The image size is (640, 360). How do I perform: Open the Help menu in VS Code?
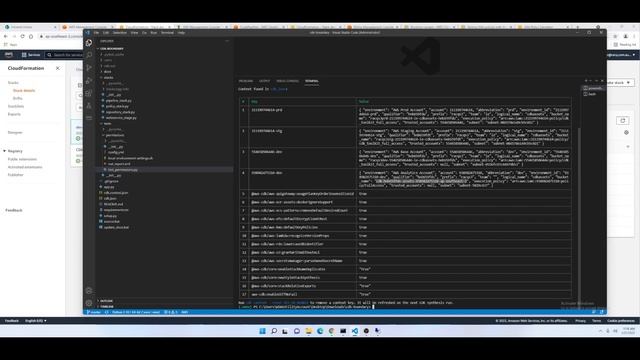181,33
